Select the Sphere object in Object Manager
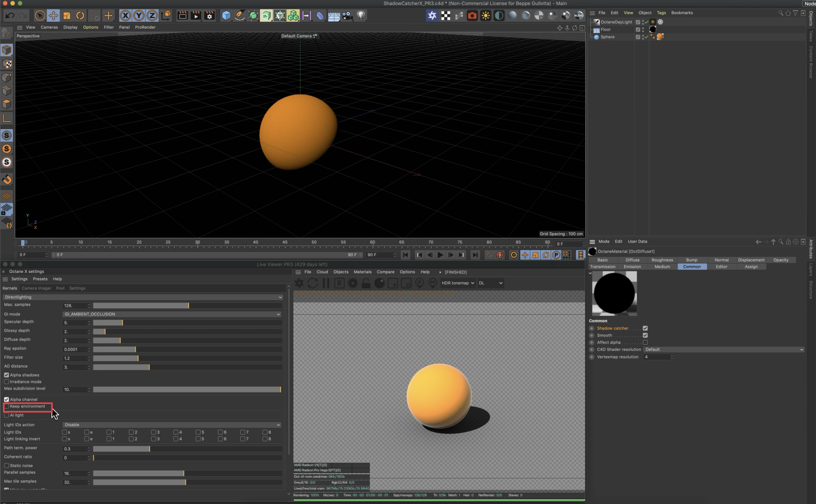The image size is (816, 504). coord(607,37)
